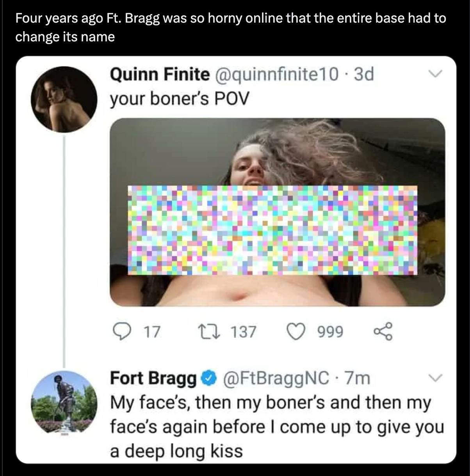470x476 pixels.
Task: Click the 7m timestamp on the reply
Action: click(358, 378)
